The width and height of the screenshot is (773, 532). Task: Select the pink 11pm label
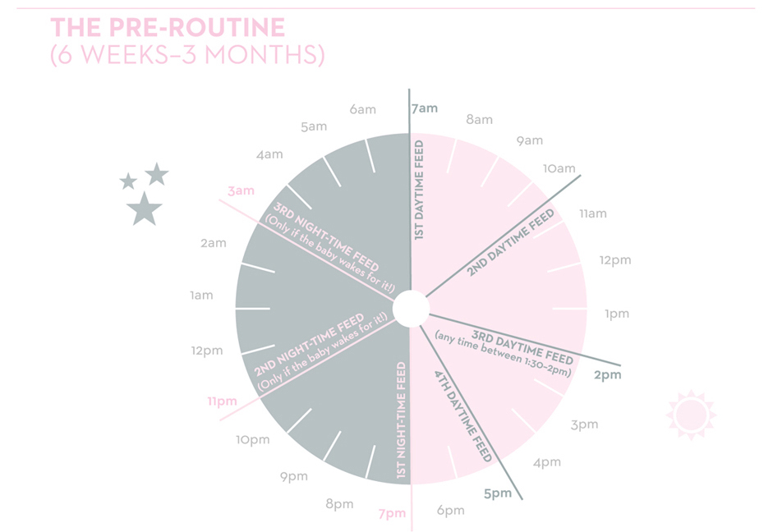(222, 401)
